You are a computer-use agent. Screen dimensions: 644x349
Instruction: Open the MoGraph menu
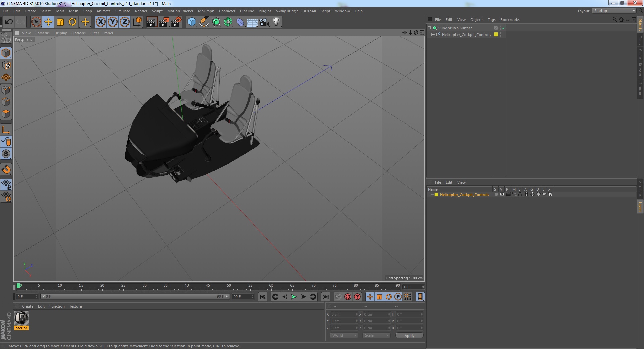pos(206,11)
